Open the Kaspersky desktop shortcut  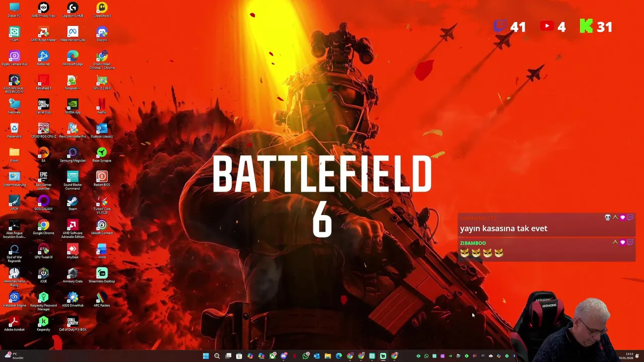coord(43,323)
